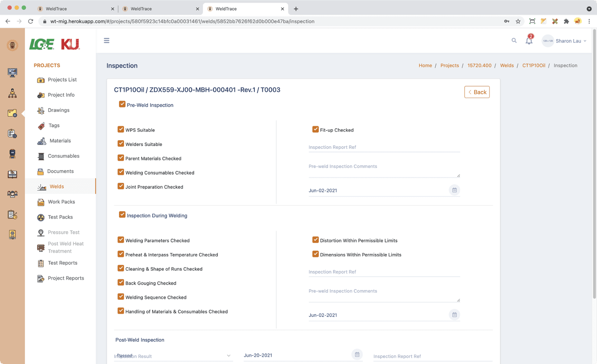Toggle the Fit-up Checked checkbox
This screenshot has width=597, height=364.
pos(316,129)
